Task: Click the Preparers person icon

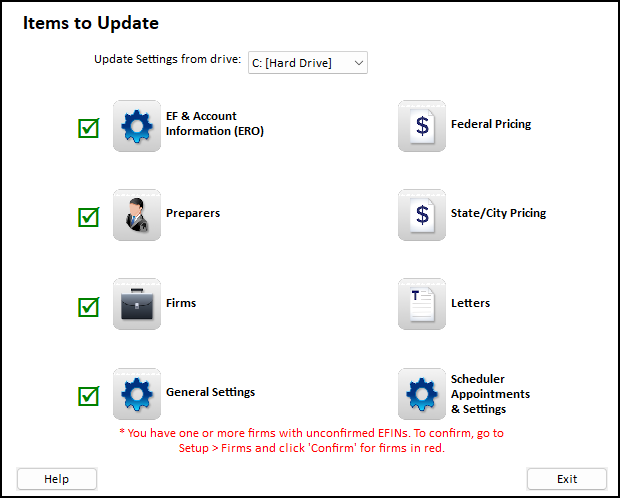Action: click(137, 215)
